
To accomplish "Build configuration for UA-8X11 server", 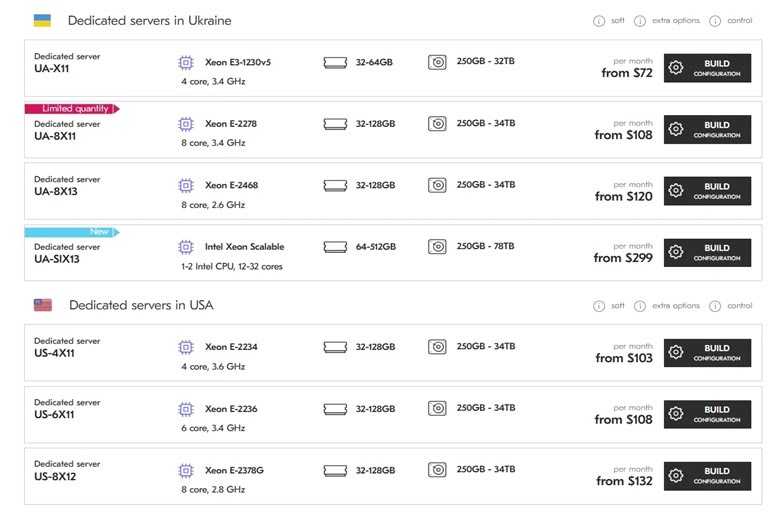I will (x=707, y=130).
